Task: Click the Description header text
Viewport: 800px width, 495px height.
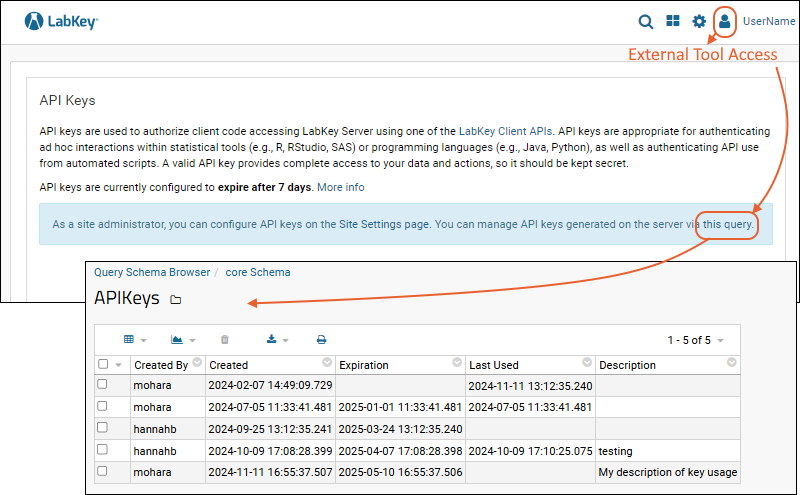Action: pyautogui.click(x=628, y=365)
